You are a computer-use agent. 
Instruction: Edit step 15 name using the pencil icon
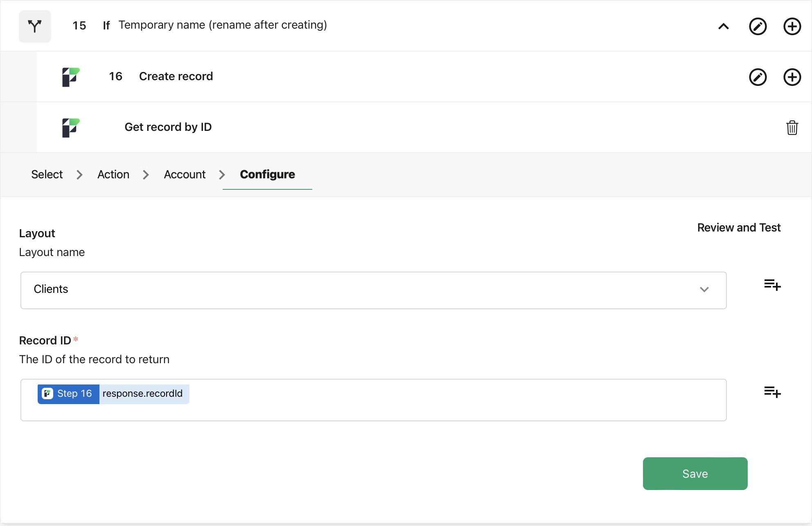758,26
